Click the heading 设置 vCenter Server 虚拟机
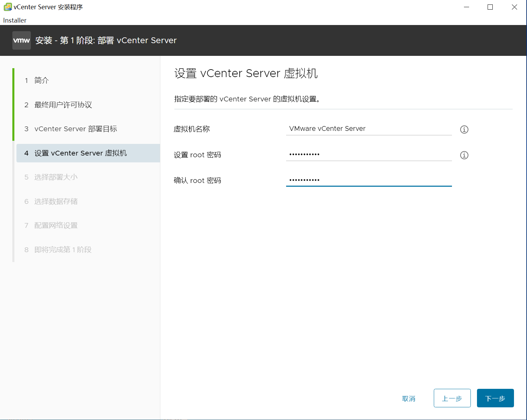The image size is (527, 420). 246,73
